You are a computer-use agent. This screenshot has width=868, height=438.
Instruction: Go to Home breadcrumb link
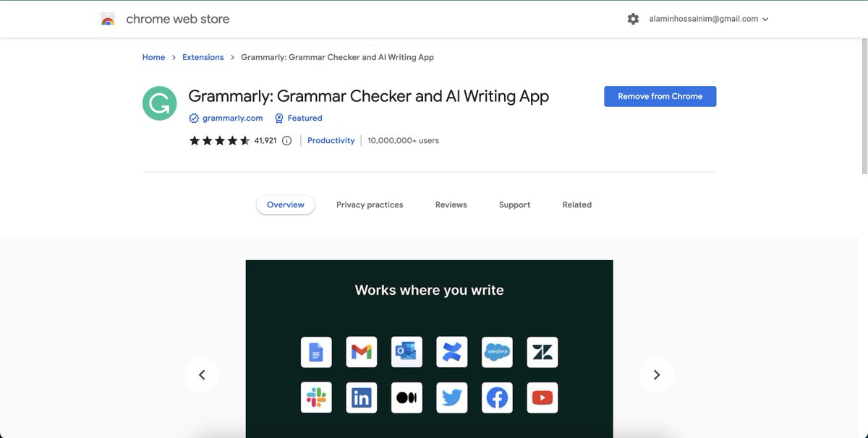pos(153,57)
